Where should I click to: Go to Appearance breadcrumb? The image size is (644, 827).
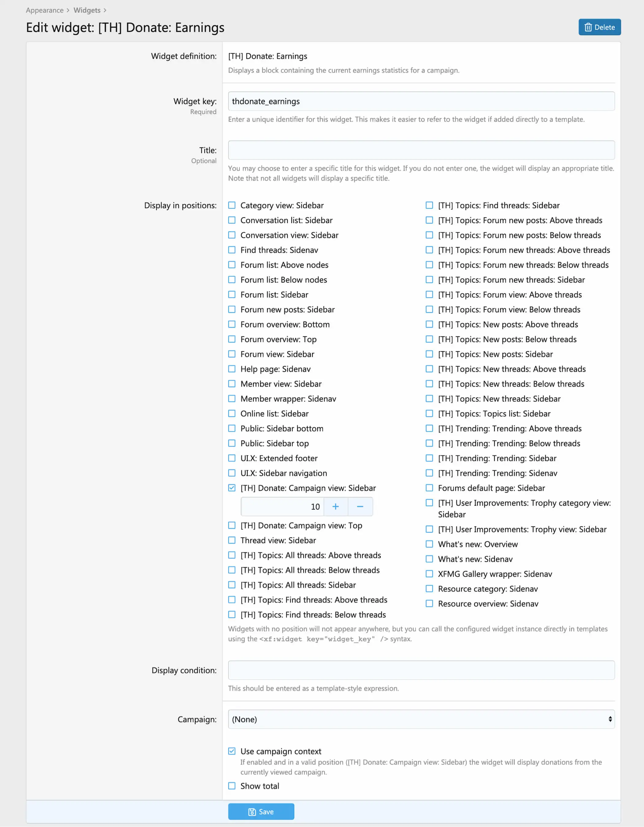click(45, 10)
